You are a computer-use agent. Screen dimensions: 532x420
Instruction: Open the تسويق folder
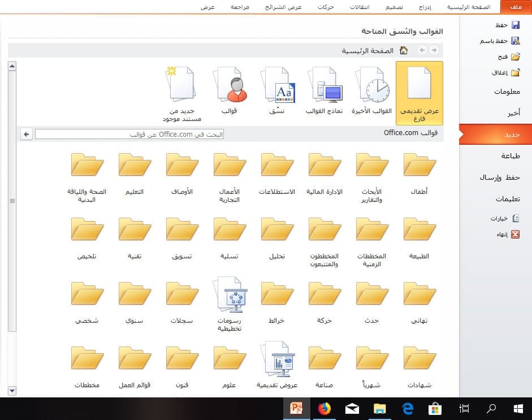click(x=182, y=238)
